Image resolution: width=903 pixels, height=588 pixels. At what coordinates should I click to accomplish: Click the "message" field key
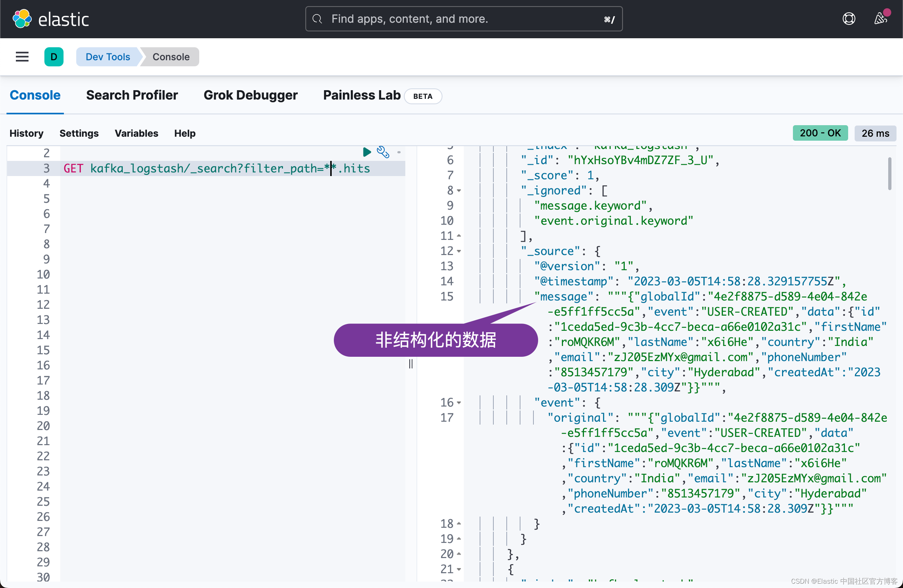(x=563, y=297)
